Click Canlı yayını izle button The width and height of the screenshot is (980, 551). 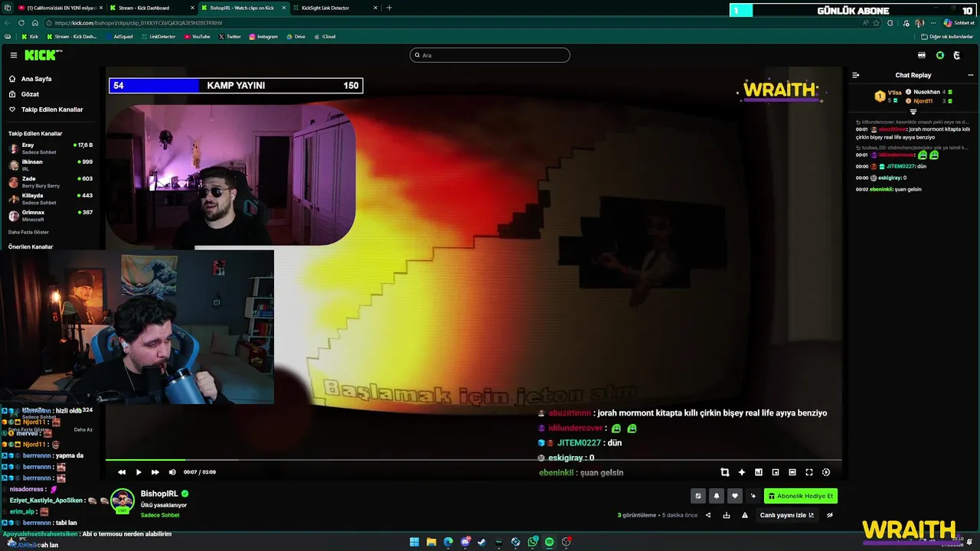tap(786, 515)
